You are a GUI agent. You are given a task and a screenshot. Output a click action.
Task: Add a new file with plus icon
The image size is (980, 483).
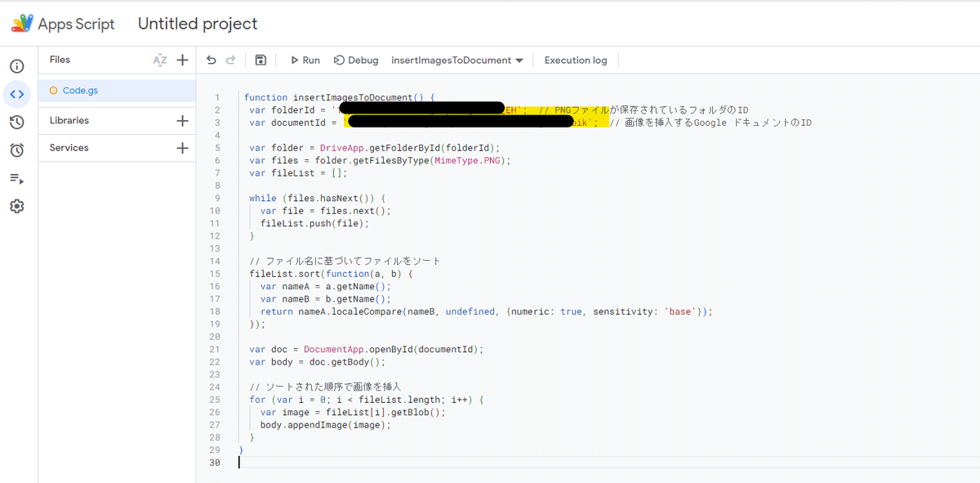click(182, 60)
